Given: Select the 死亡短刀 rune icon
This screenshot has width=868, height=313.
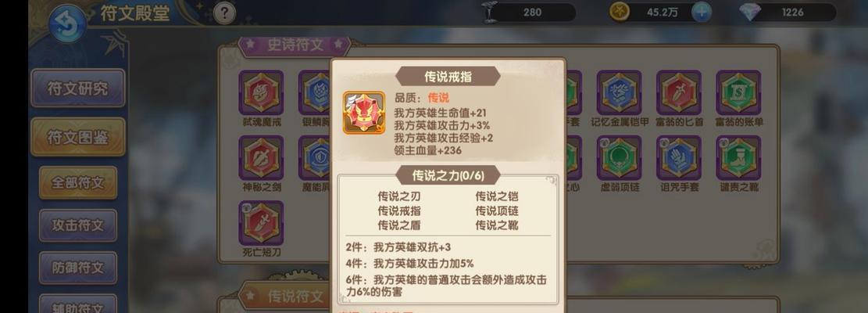Looking at the screenshot, I should coord(261,223).
